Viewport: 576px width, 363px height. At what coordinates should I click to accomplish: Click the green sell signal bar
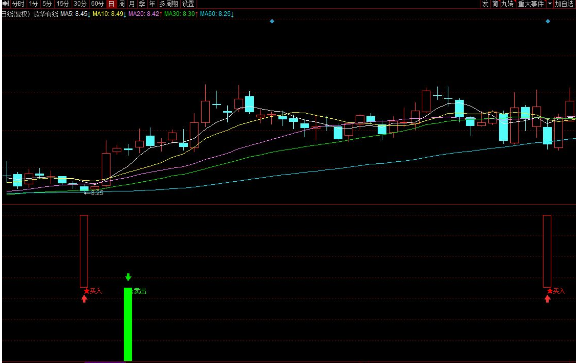(128, 324)
